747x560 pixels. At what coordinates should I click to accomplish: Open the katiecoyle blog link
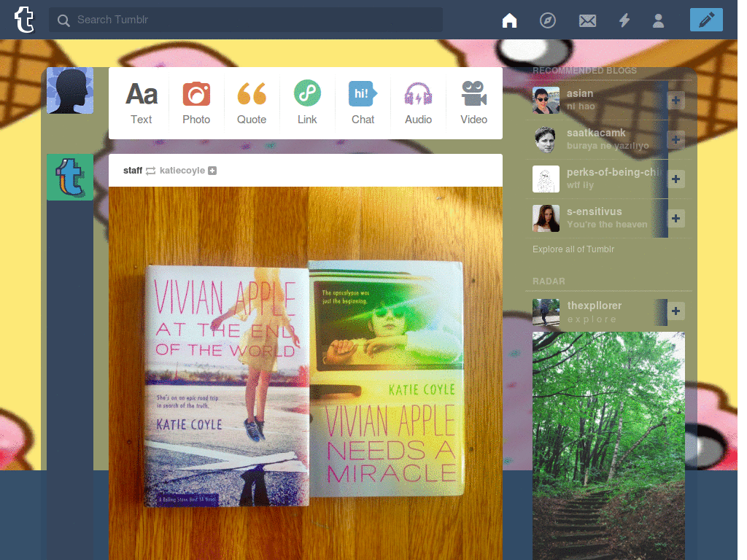(182, 171)
